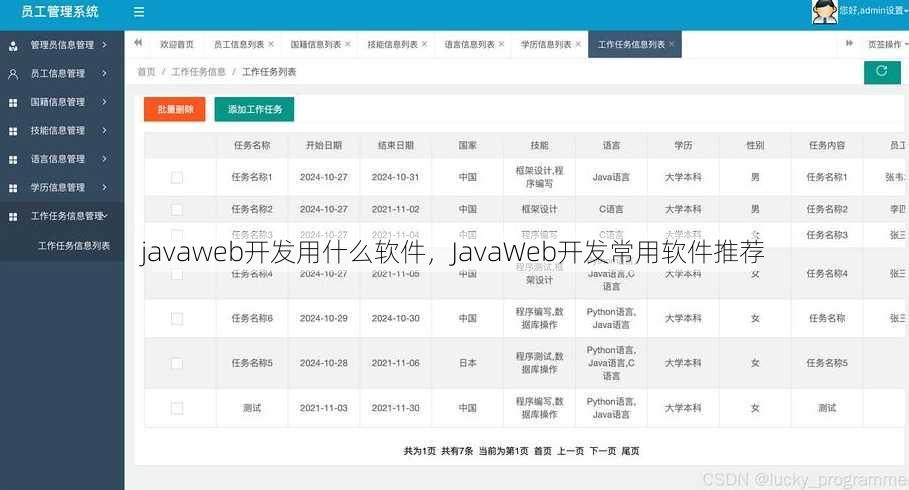Expand 国籍信息管理 sidebar menu
The height and width of the screenshot is (490, 909).
(x=104, y=102)
